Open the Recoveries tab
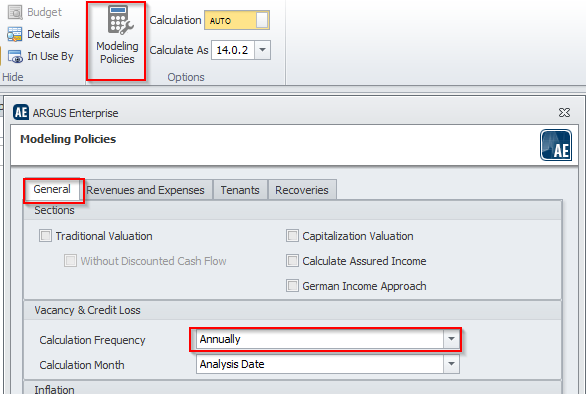The width and height of the screenshot is (586, 394). [302, 190]
